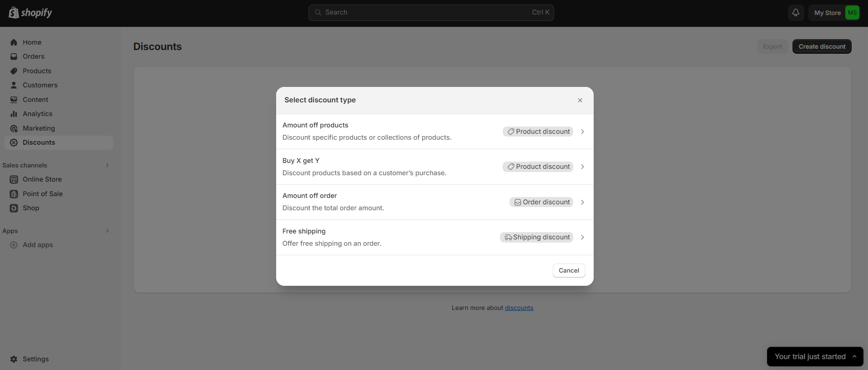Expand the Apps section in sidebar
The image size is (868, 370).
coord(107,231)
